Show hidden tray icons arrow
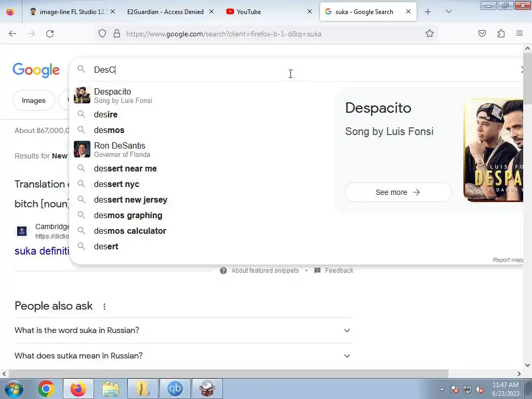 coord(442,389)
